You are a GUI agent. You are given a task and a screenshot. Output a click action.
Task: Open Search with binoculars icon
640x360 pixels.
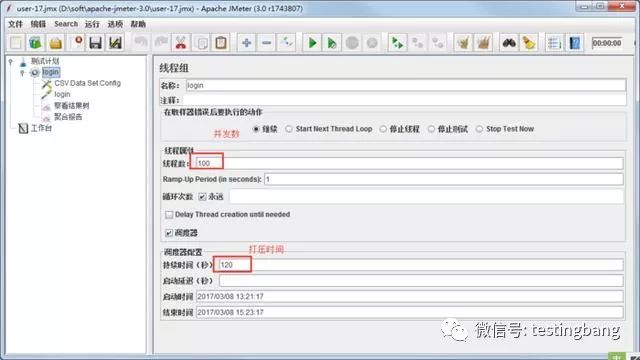pyautogui.click(x=509, y=43)
